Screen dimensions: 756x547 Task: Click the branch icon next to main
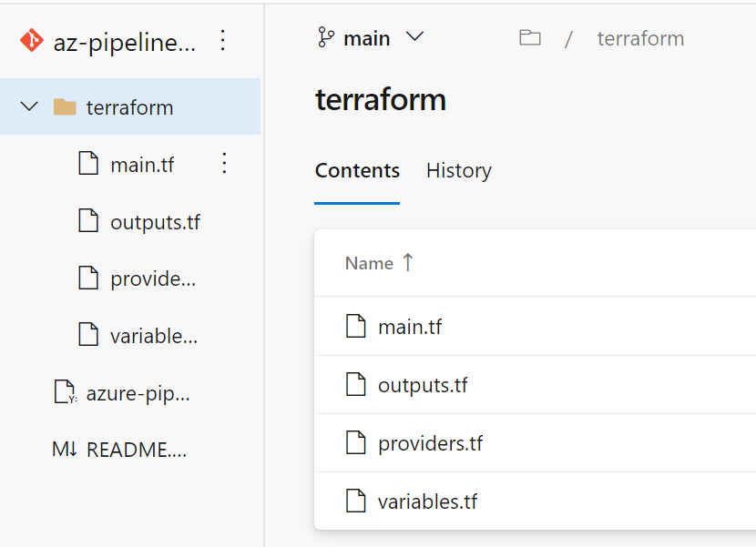[x=325, y=37]
